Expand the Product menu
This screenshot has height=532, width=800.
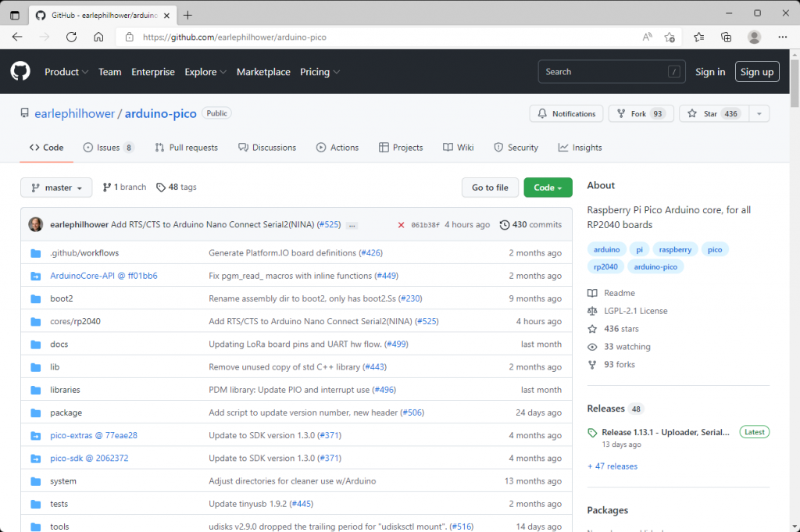coord(66,72)
